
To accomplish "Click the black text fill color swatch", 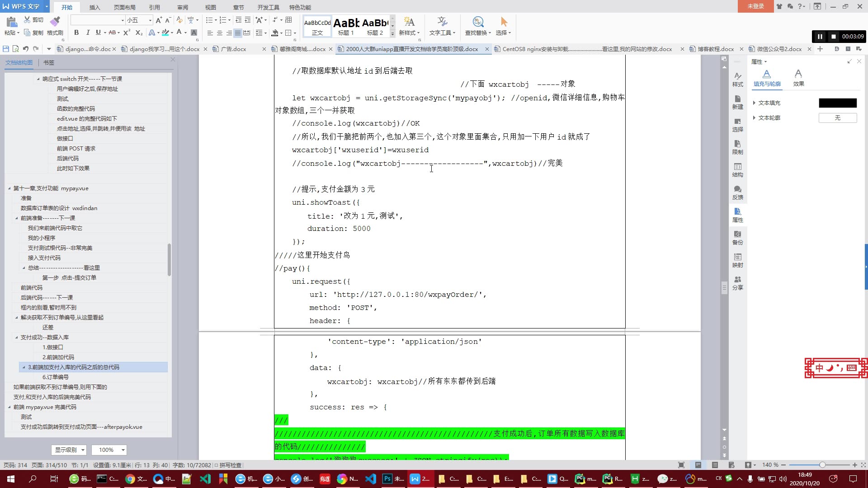I will [837, 103].
